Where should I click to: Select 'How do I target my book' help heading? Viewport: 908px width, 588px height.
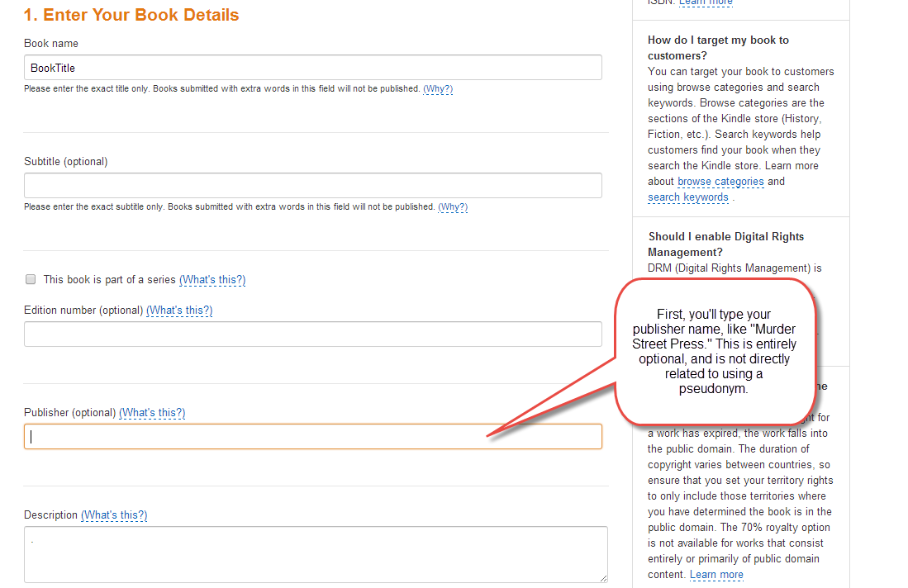[x=718, y=48]
